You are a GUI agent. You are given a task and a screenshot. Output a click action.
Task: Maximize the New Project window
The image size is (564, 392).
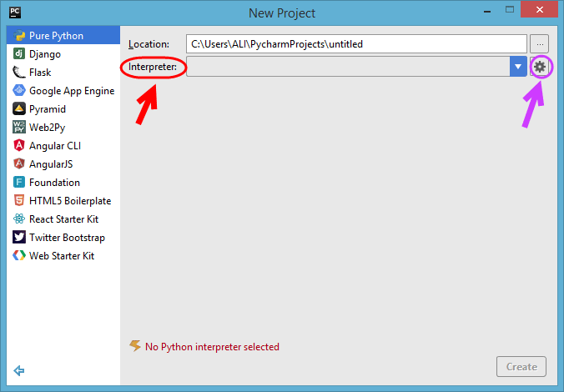click(510, 10)
